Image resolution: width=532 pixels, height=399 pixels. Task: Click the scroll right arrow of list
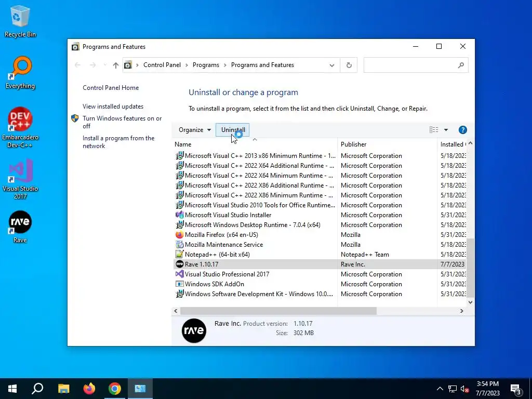[x=461, y=311]
